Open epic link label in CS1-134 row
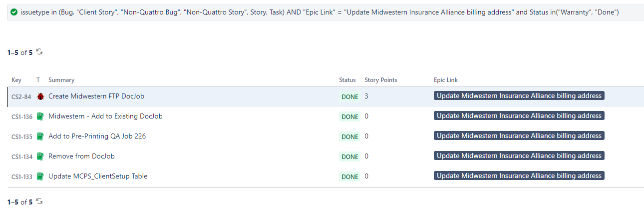Screen dimensions: 644x210 pos(519,155)
